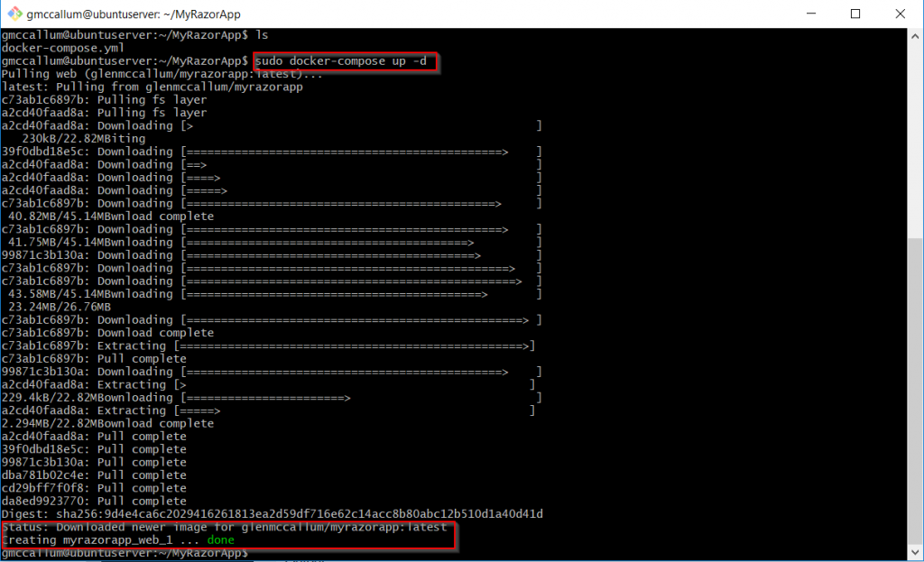The width and height of the screenshot is (924, 562).
Task: Click 'c73ab1c6897b: Extracting' full progress line
Action: point(268,346)
